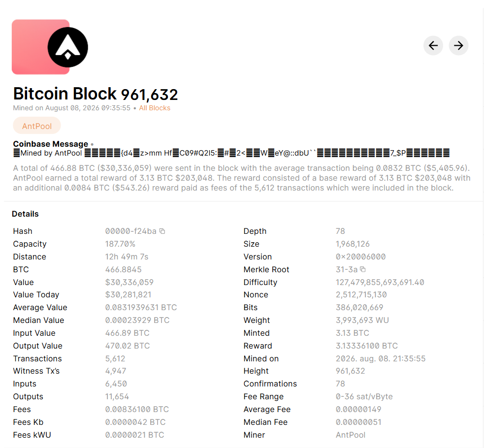Image resolution: width=484 pixels, height=448 pixels.
Task: Click the Coinbase Message text line
Action: [x=231, y=153]
